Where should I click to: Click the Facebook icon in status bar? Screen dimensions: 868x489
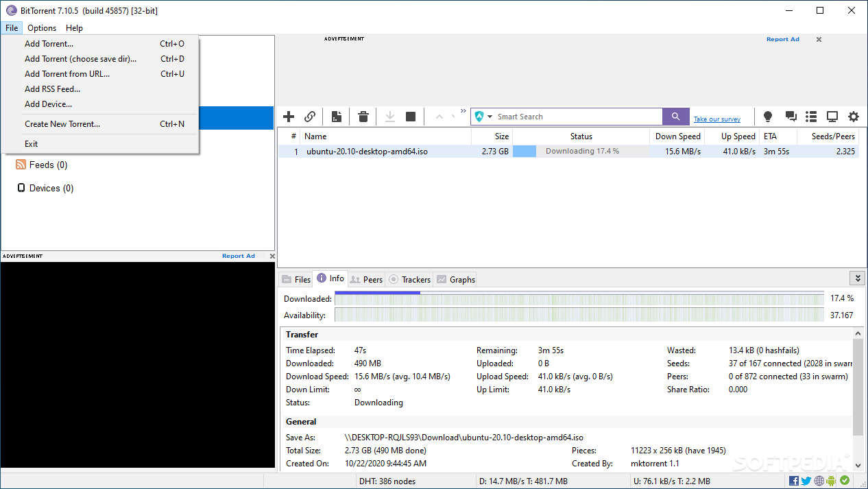794,481
